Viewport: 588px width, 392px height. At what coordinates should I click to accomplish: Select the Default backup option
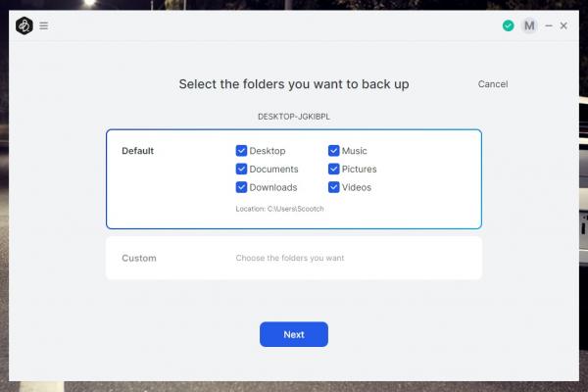(x=138, y=151)
